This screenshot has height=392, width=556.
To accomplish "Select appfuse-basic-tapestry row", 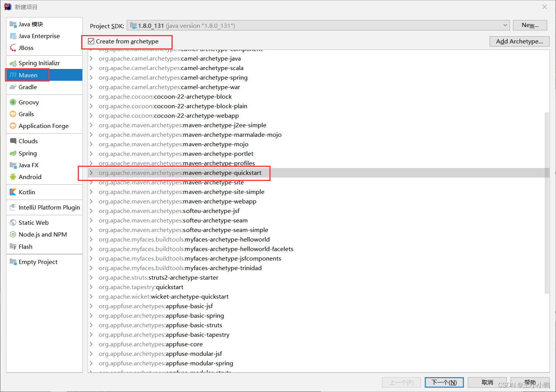I will (318, 334).
